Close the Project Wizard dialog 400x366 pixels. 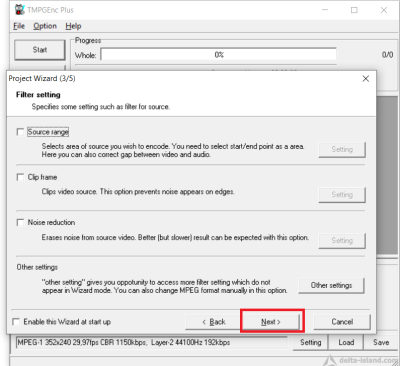[366, 79]
